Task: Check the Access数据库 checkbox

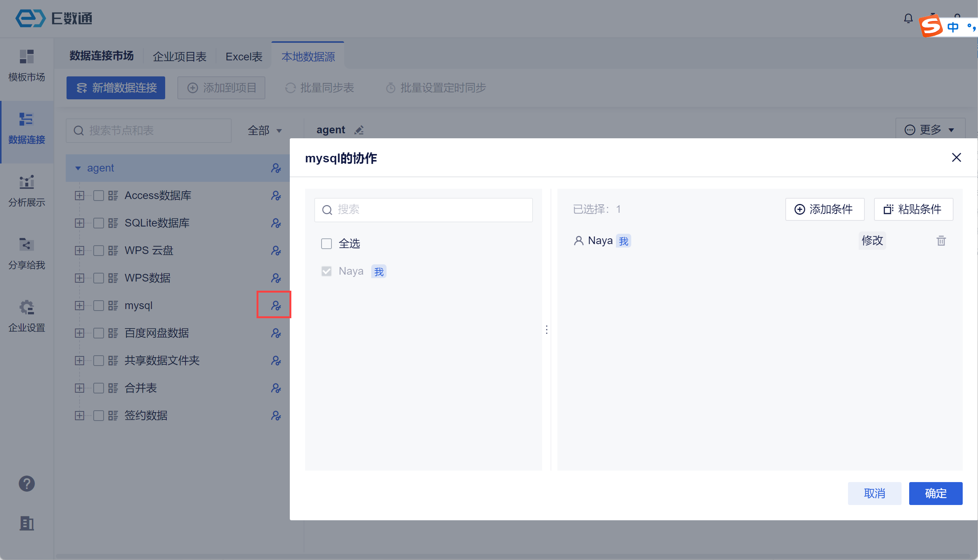Action: tap(99, 195)
